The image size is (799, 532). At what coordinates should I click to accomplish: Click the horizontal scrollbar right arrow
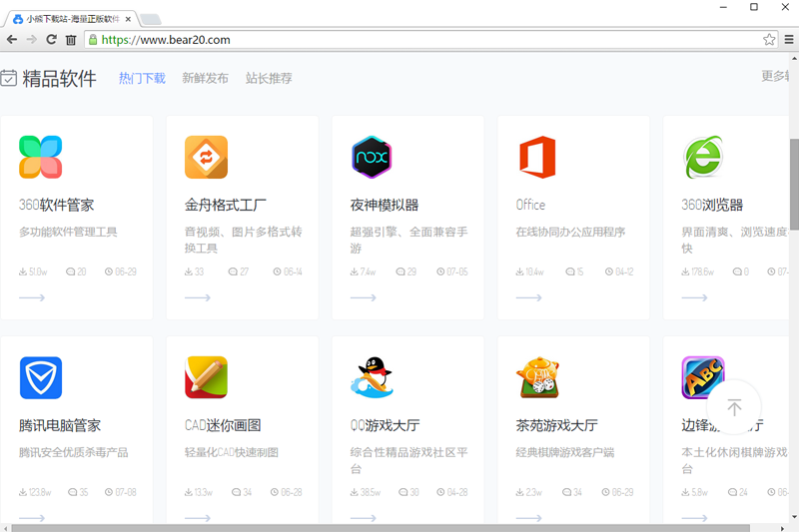(x=783, y=528)
